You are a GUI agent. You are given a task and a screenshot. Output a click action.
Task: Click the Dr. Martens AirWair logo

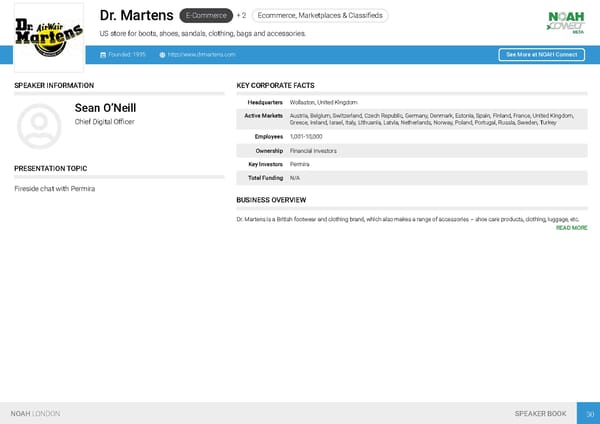pos(50,37)
